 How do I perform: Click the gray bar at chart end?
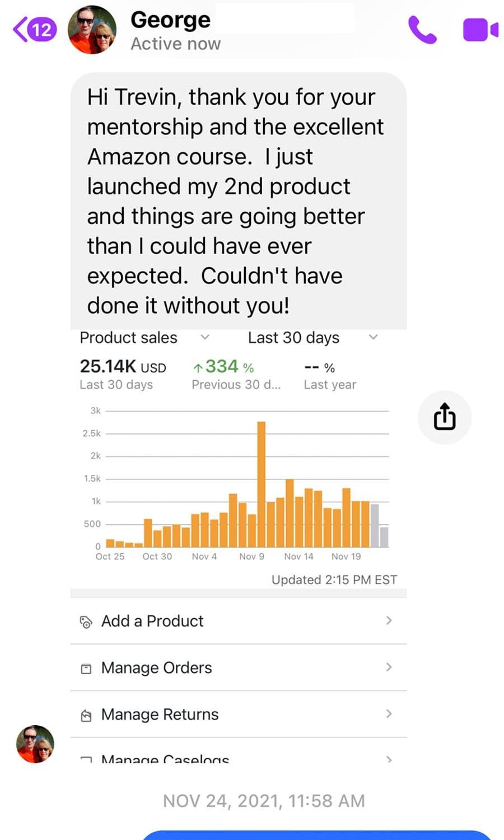384,537
